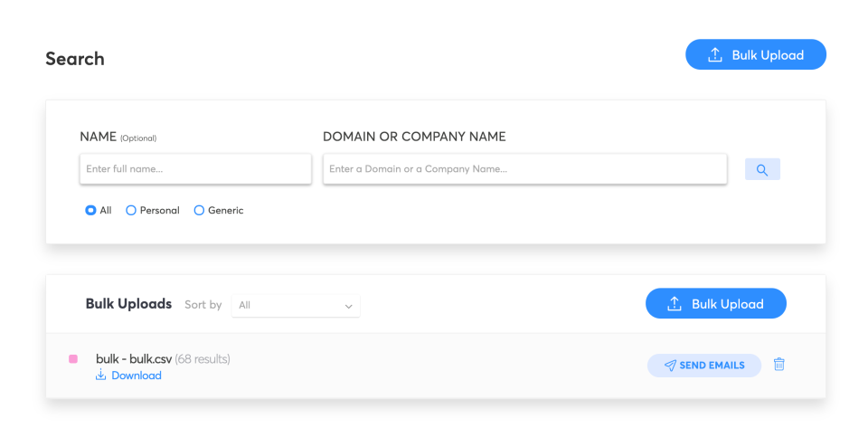Select the Generic radio option

199,210
